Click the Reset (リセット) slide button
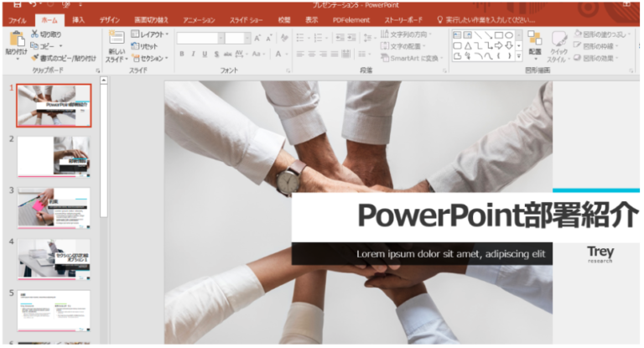The image size is (644, 348). click(144, 46)
